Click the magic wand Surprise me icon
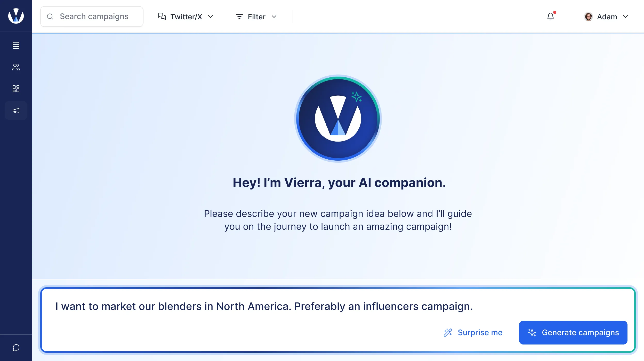644x361 pixels. tap(448, 332)
